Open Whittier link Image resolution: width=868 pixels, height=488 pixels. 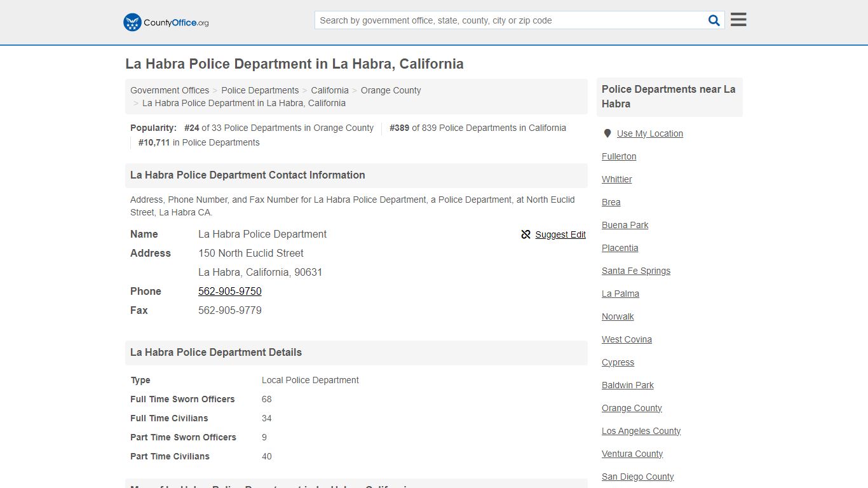617,179
